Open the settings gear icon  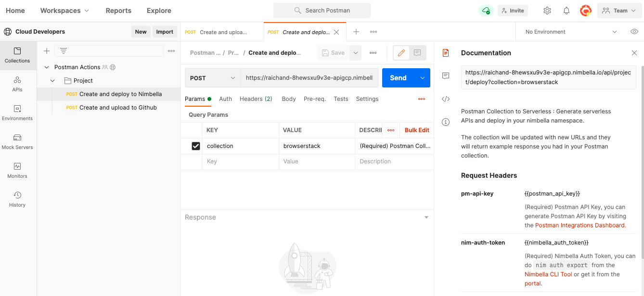(547, 11)
